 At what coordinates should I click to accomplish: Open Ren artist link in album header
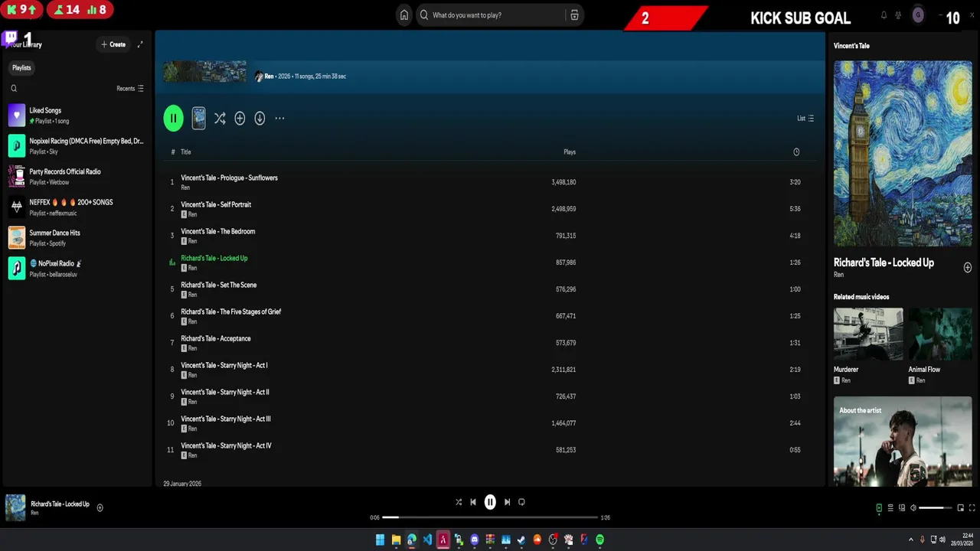coord(269,77)
